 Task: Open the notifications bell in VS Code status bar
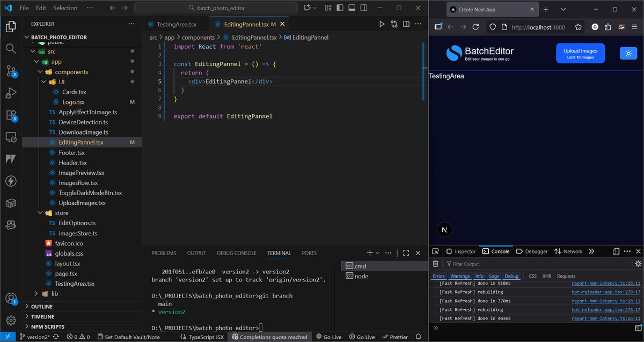420,337
